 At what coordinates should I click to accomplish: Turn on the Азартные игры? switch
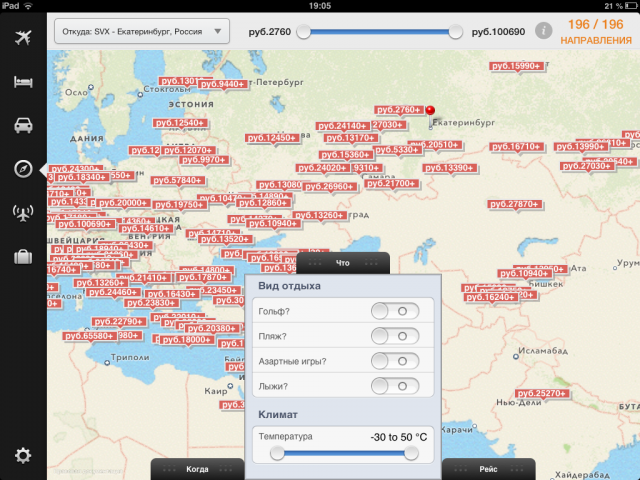(394, 361)
